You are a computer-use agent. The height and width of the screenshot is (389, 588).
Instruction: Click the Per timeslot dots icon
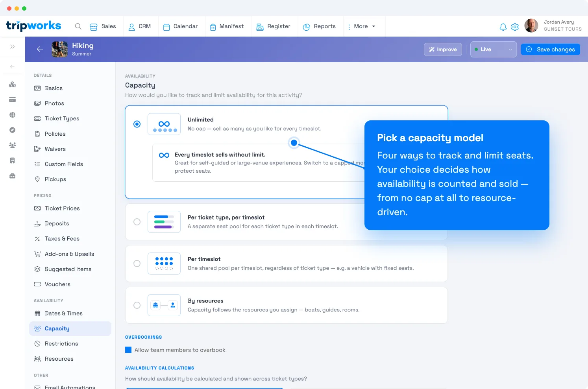164,264
